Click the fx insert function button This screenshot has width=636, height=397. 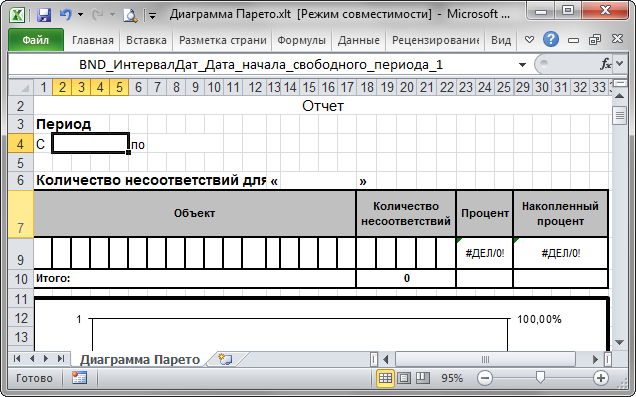click(606, 64)
